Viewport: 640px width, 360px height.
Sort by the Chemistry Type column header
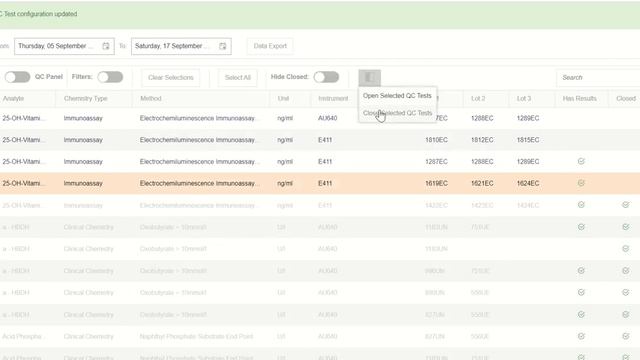85,98
